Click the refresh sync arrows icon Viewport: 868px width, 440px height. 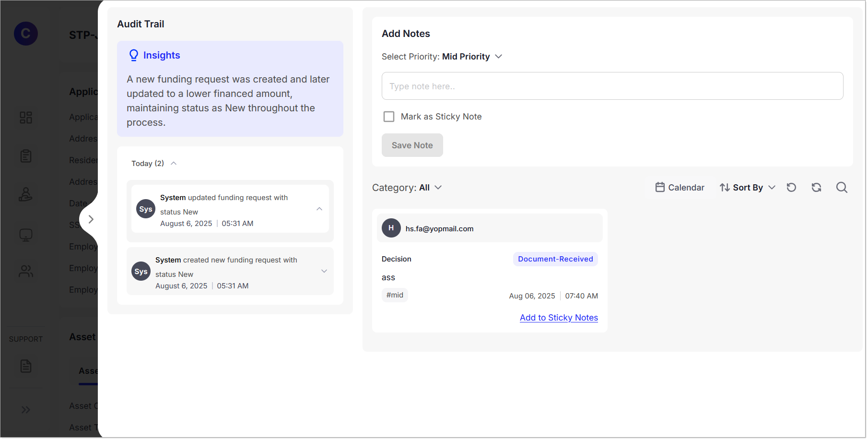(816, 188)
